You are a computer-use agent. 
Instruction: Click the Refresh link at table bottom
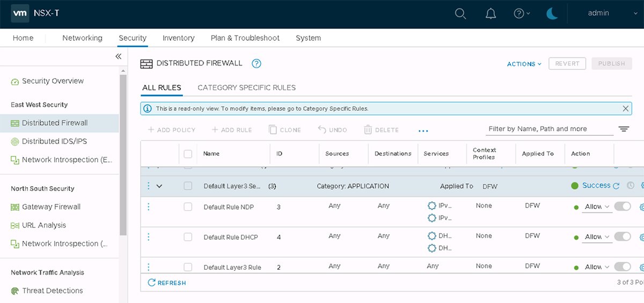point(167,283)
